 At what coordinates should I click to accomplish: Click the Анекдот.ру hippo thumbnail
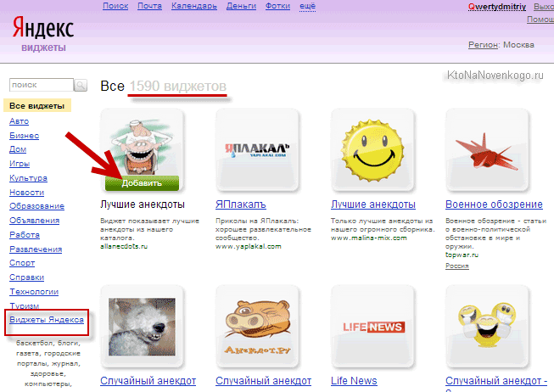click(257, 327)
